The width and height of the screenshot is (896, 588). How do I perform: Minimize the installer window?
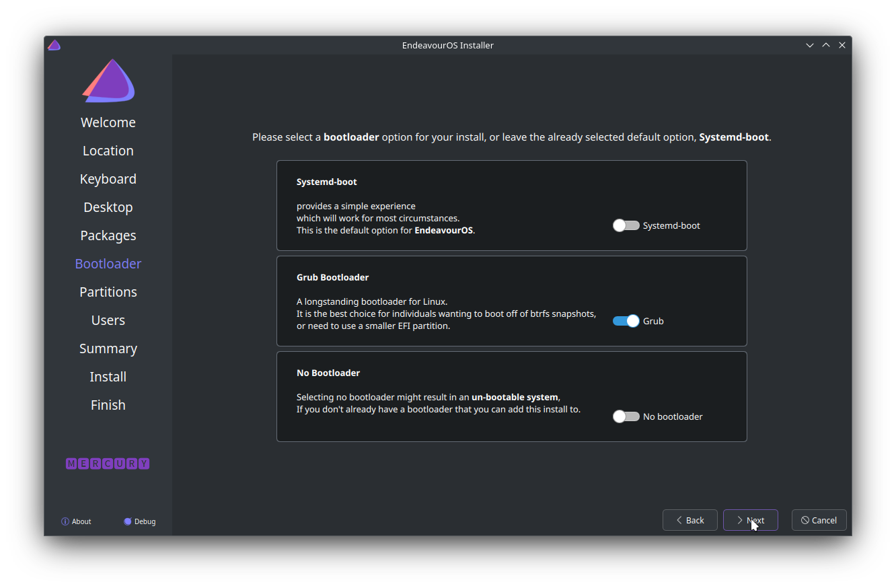coord(810,45)
